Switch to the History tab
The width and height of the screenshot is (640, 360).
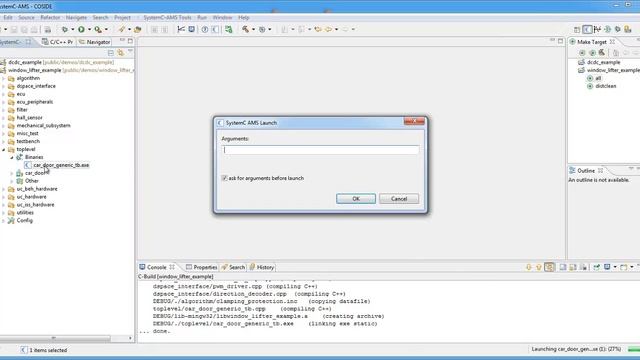coord(262,267)
